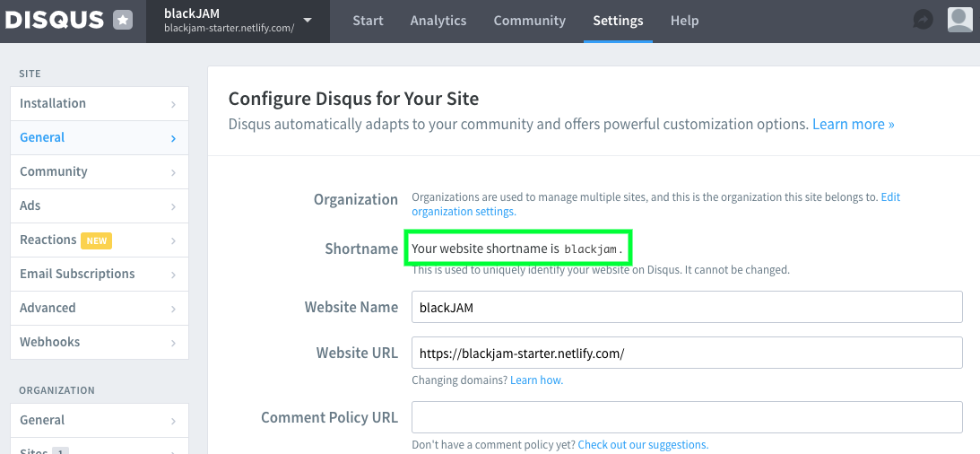Viewport: 980px width, 454px height.
Task: Click the chevron on the Email Subscriptions row
Action: pos(173,275)
